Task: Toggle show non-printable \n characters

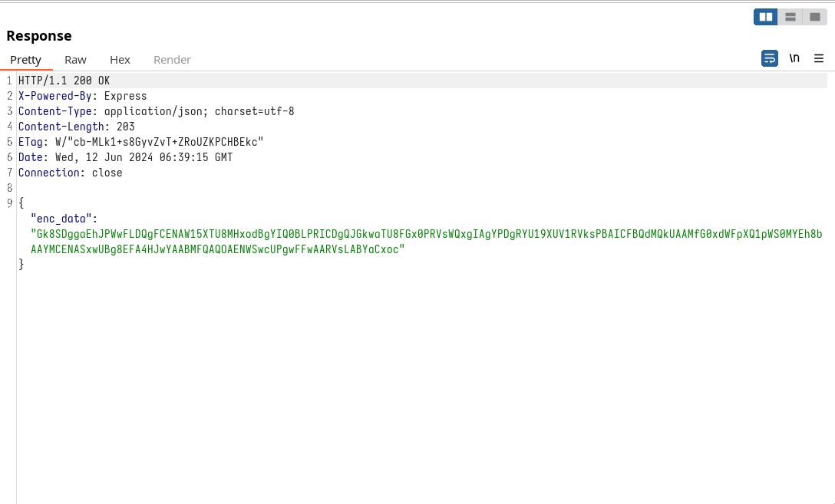Action: 794,58
